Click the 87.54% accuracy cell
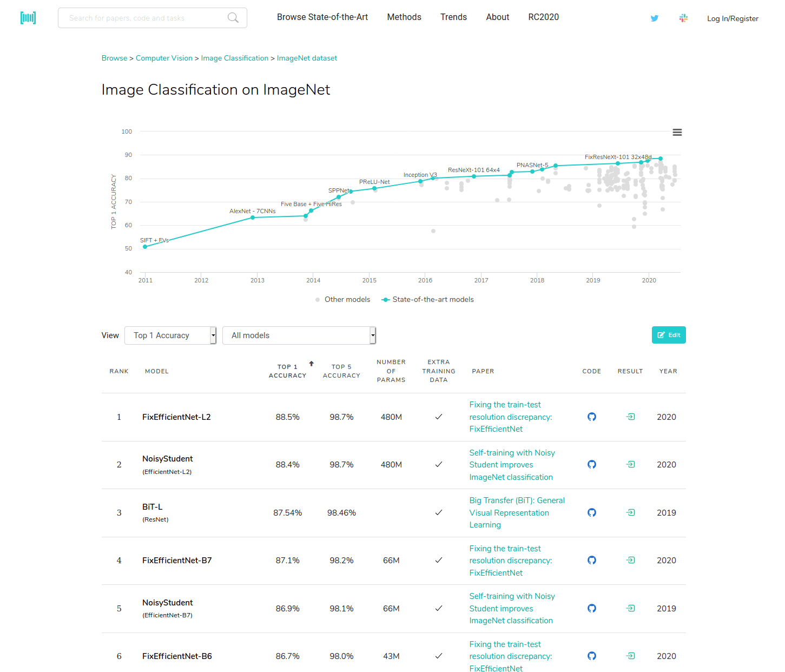This screenshot has height=672, width=785. coord(288,512)
